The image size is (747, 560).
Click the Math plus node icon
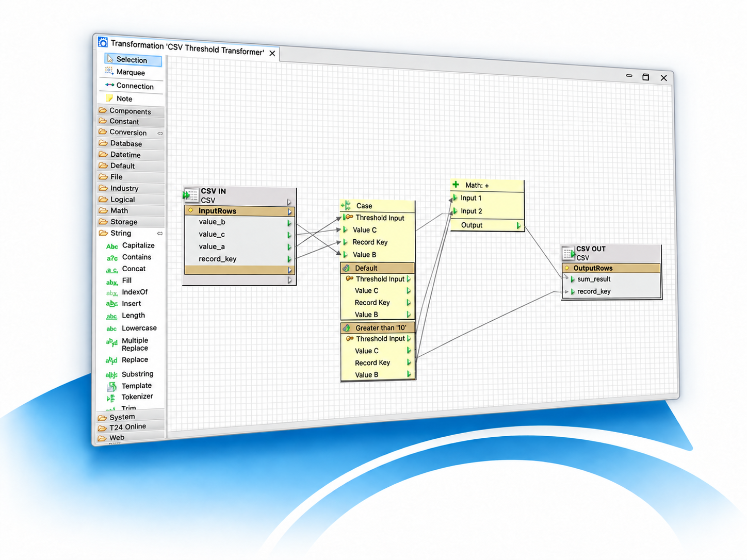[456, 185]
